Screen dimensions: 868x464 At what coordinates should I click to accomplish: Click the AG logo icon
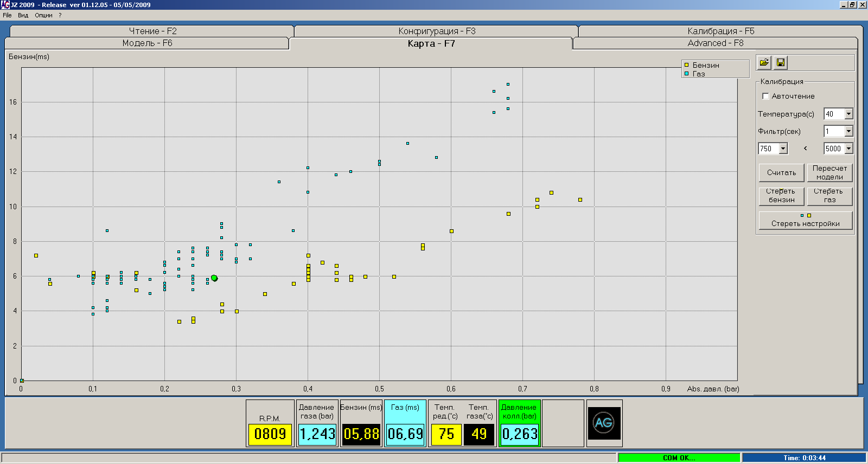pos(604,423)
